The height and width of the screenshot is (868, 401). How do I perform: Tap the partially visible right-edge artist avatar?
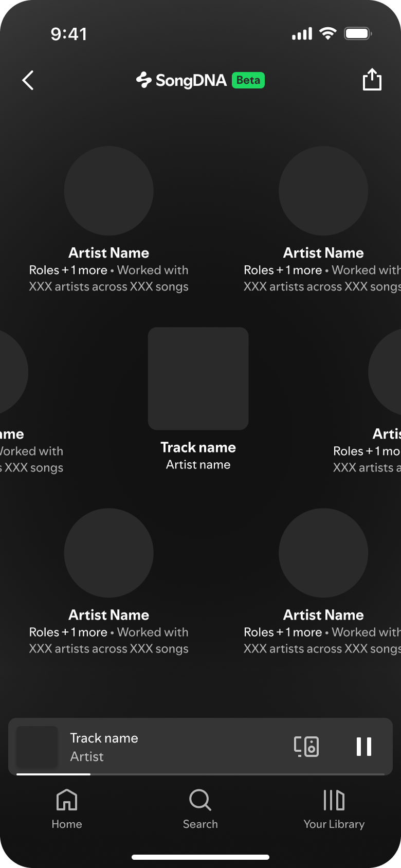[387, 372]
